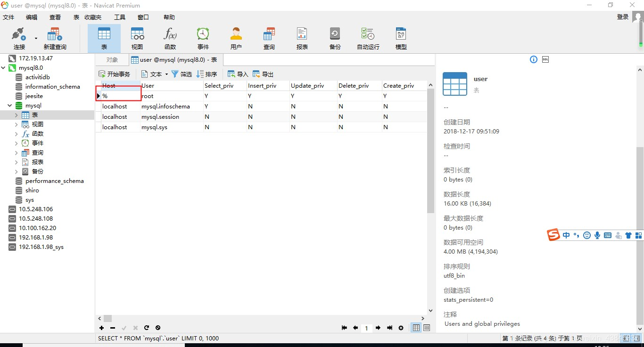
Task: Go to previous page of records
Action: (x=355, y=328)
